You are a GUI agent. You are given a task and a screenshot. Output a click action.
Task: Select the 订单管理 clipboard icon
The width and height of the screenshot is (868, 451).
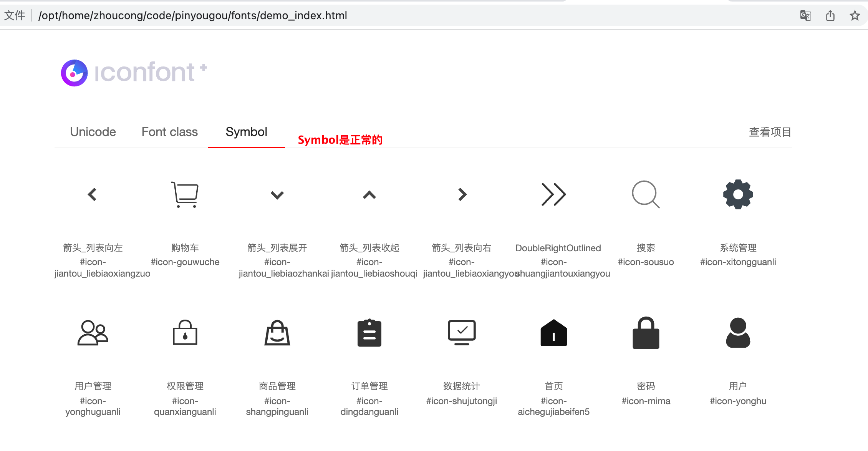tap(369, 333)
